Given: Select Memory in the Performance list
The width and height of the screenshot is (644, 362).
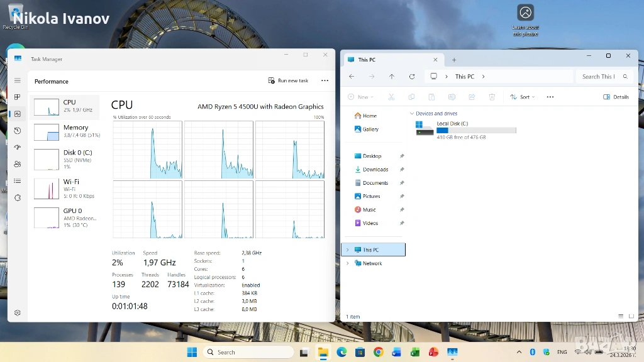Looking at the screenshot, I should pyautogui.click(x=65, y=131).
